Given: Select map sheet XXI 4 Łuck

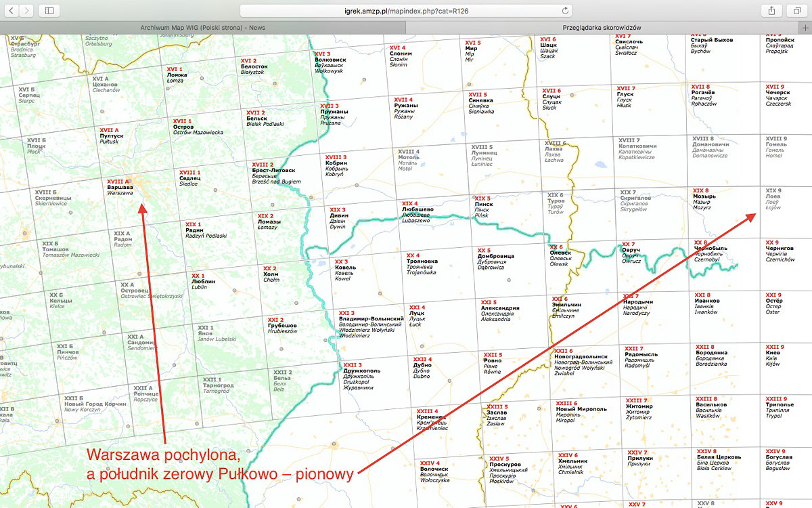Looking at the screenshot, I should 417,313.
